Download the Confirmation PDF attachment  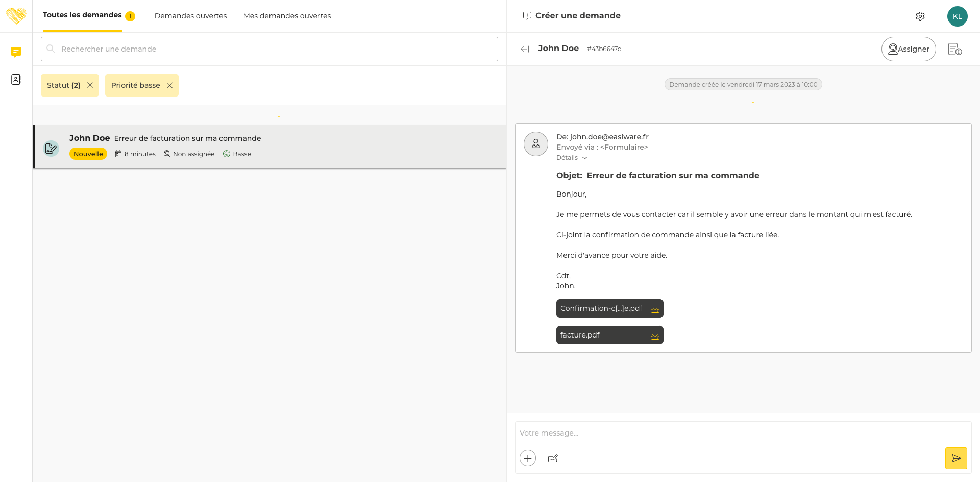click(655, 309)
